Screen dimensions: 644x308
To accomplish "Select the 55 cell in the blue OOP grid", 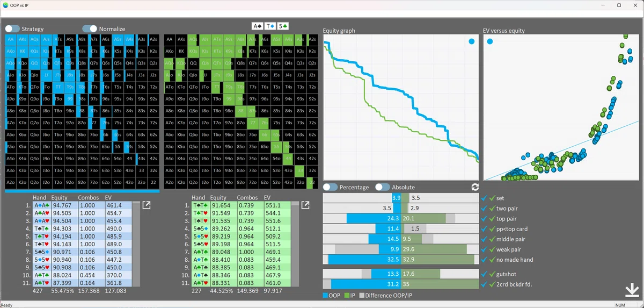I will click(118, 146).
